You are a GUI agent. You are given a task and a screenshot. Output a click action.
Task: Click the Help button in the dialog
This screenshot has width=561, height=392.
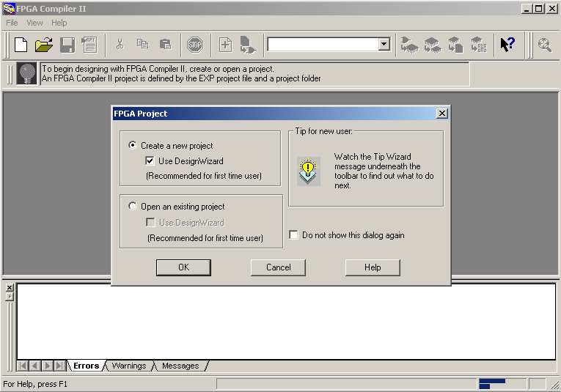(373, 267)
